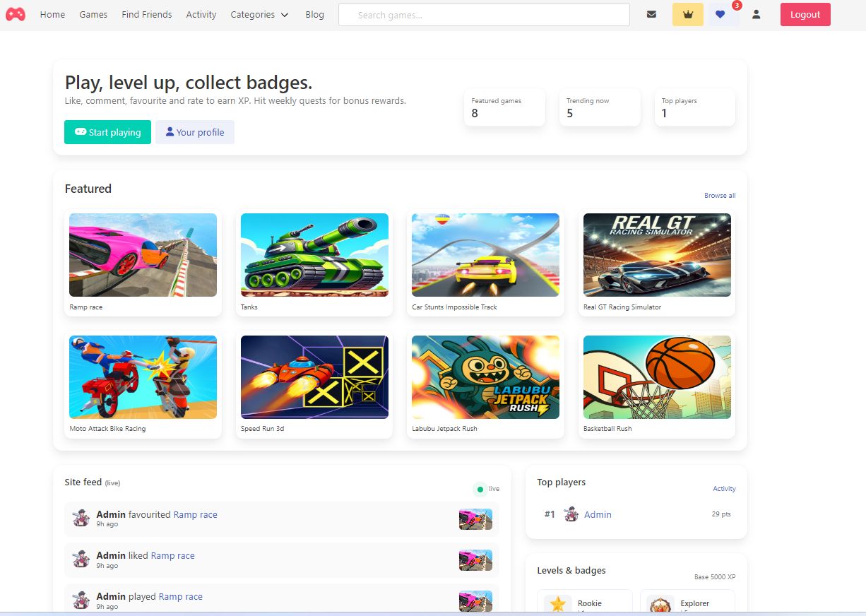Click the Rookie star badge icon
The height and width of the screenshot is (616, 866).
pos(558,604)
